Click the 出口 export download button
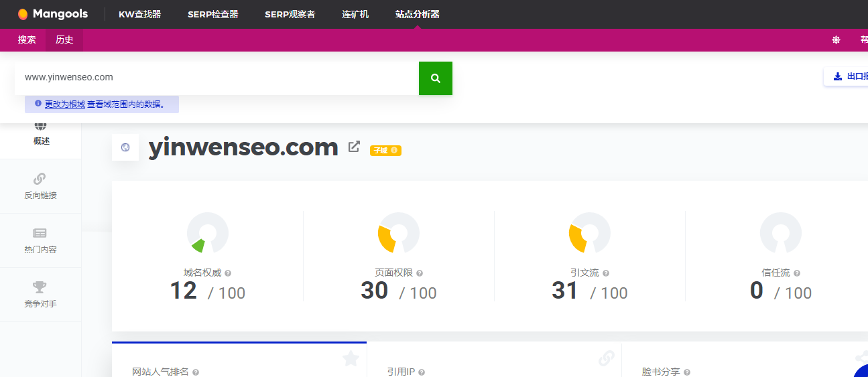This screenshot has height=377, width=868. click(x=847, y=76)
